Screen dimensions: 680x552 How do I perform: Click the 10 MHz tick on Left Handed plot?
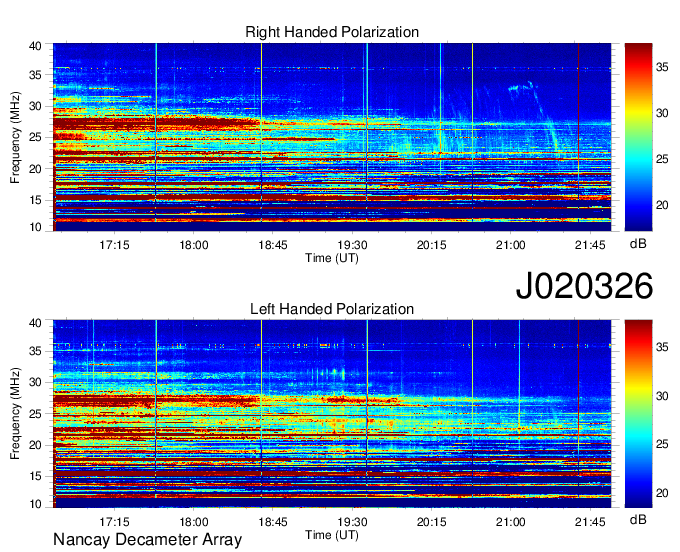coord(35,504)
